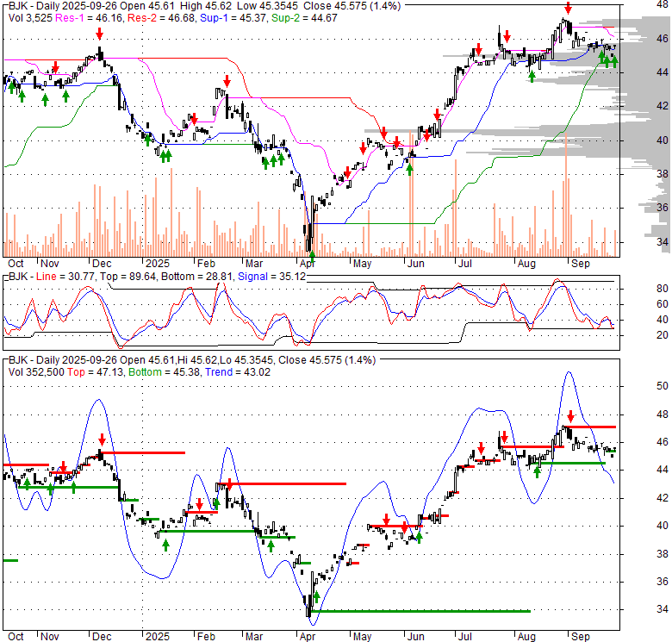The height and width of the screenshot is (642, 672).
Task: Click the 50 price level on bottom chart scale
Action: [663, 386]
